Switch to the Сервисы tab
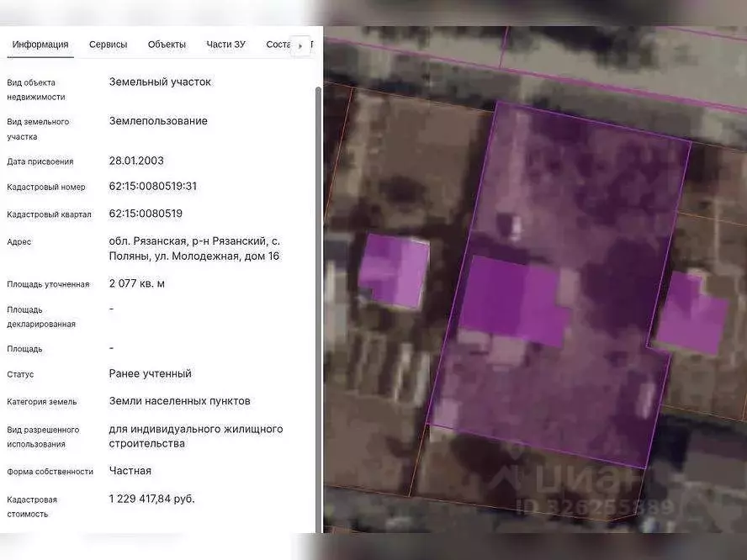Image resolution: width=747 pixels, height=560 pixels. pyautogui.click(x=108, y=45)
